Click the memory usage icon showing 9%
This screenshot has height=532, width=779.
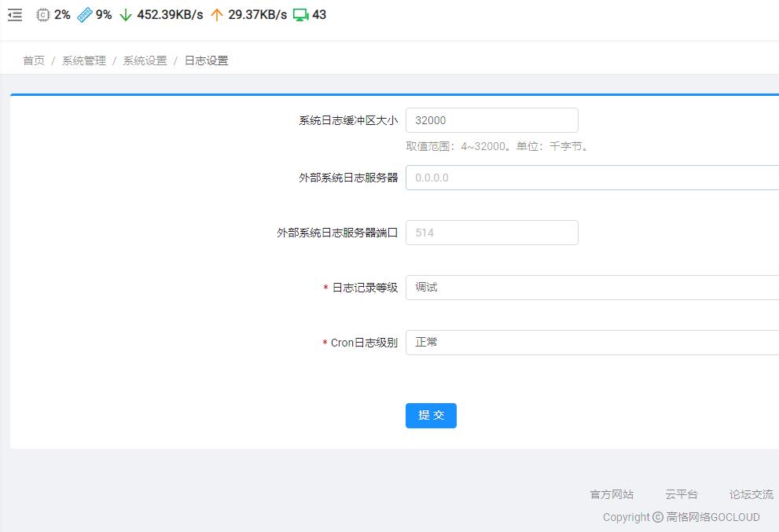(x=85, y=15)
